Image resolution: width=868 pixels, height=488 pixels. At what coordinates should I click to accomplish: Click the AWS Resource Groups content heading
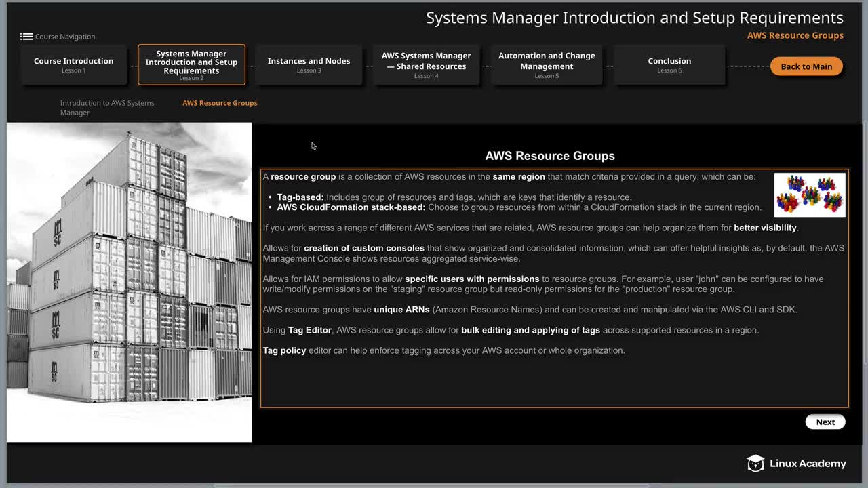[x=550, y=156]
